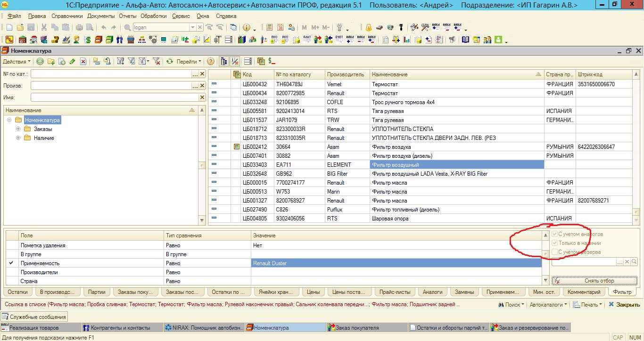Open the Служебные сообщения panel
The width and height of the screenshot is (644, 341).
pyautogui.click(x=34, y=317)
